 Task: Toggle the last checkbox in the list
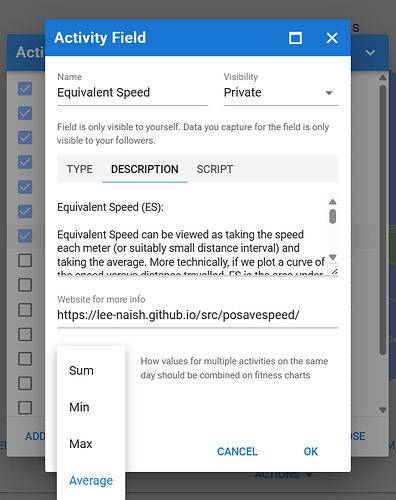[x=25, y=407]
